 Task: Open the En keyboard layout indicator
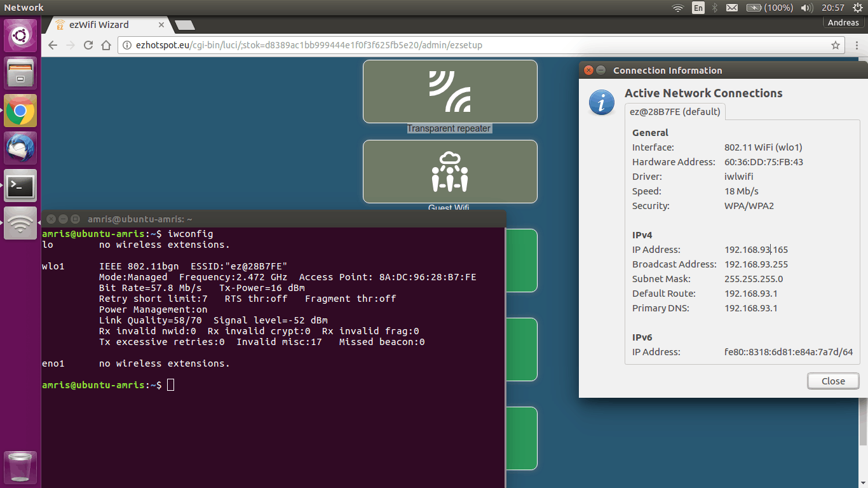click(698, 8)
